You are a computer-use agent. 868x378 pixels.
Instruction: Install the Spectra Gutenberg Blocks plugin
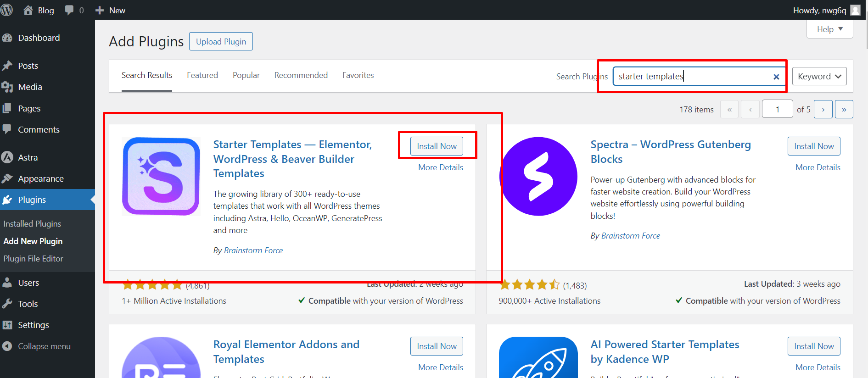click(814, 146)
